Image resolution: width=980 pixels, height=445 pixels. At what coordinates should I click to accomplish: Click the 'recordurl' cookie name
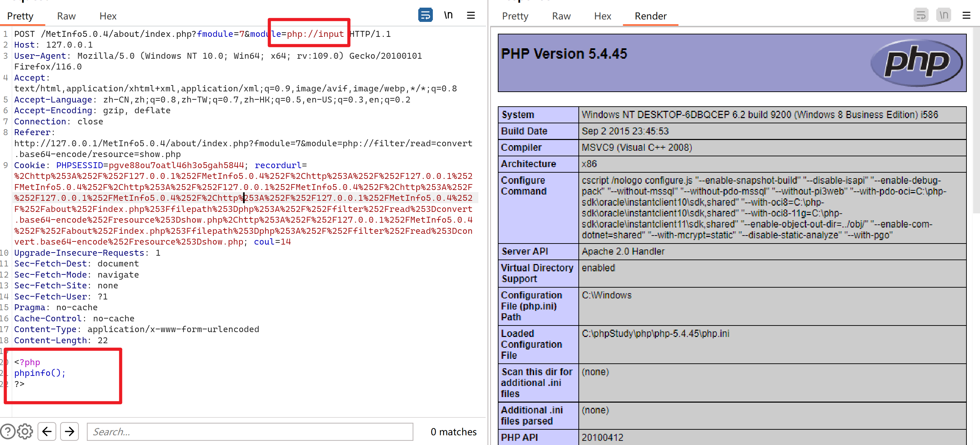tap(278, 165)
